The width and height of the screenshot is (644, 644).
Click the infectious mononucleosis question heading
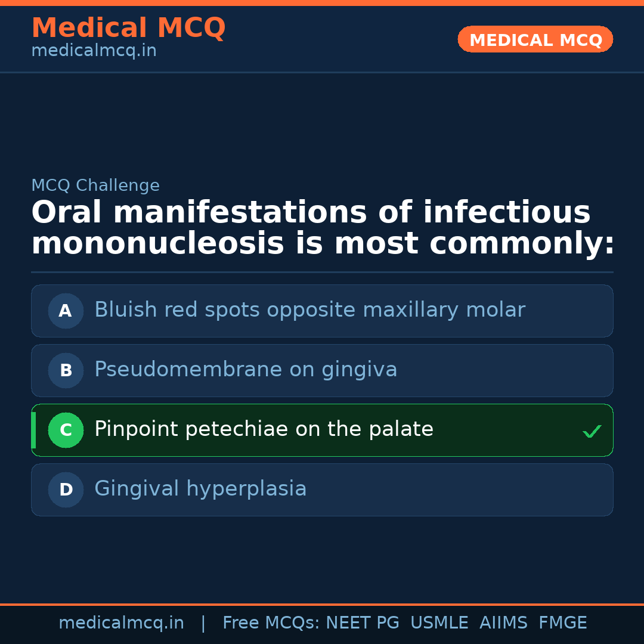coord(322,228)
